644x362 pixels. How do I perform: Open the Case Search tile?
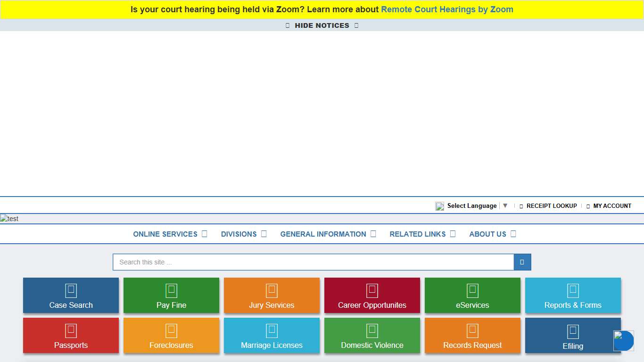71,296
